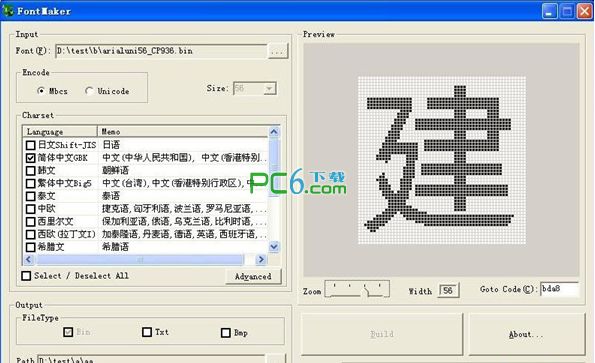Close the FontMaker window
The height and width of the screenshot is (363, 595).
[585, 11]
